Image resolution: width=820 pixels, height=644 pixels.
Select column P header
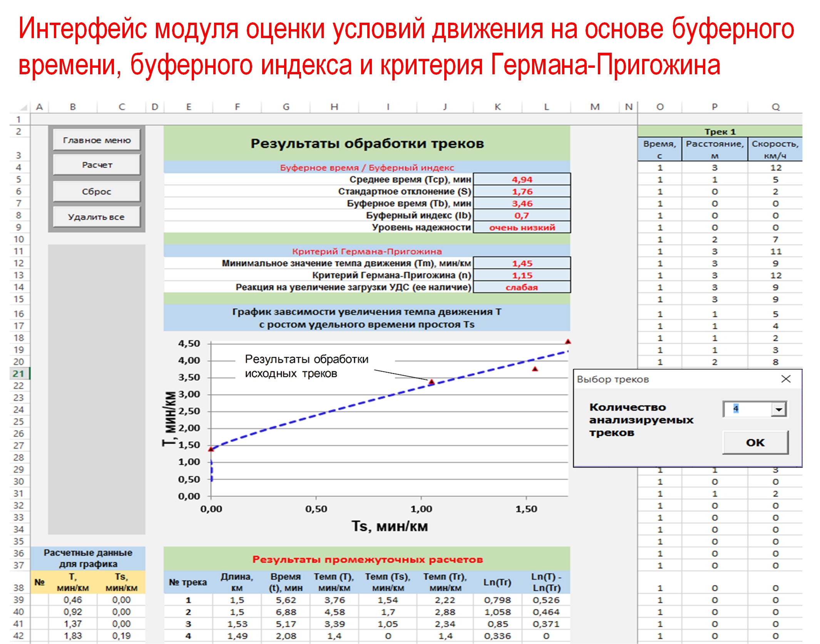click(715, 107)
